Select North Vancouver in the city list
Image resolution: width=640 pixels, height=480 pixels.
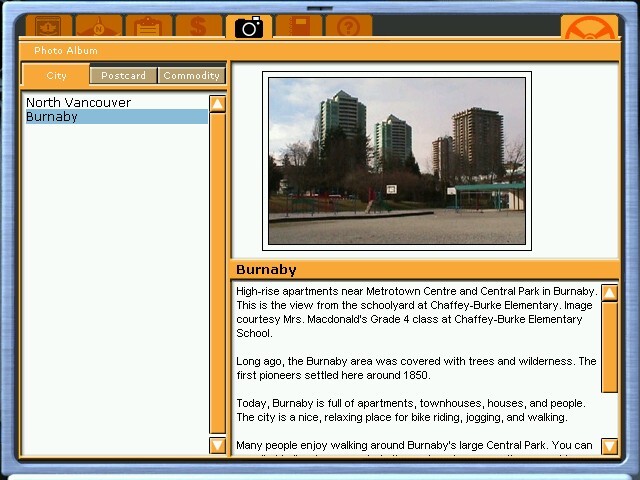coord(117,102)
